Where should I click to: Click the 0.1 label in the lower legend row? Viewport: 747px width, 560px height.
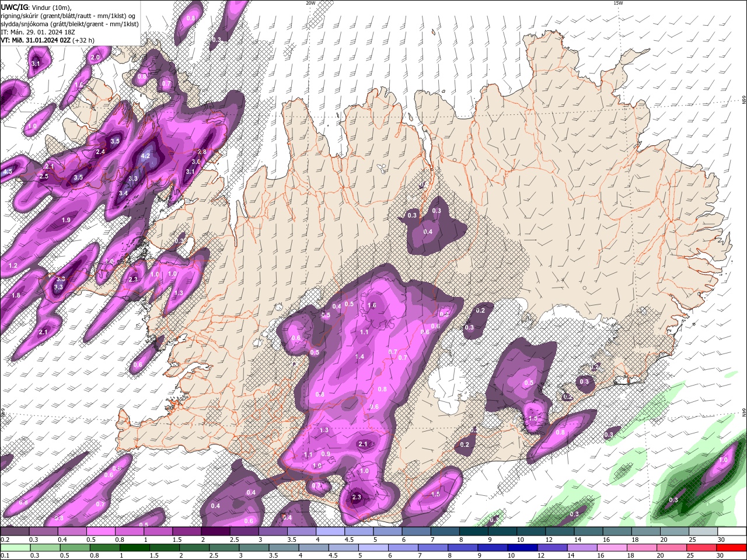(5, 555)
